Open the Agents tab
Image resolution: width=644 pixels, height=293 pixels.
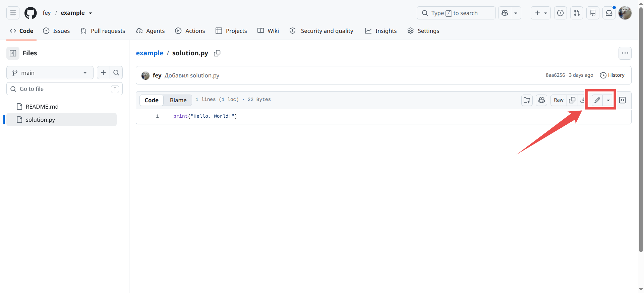151,31
